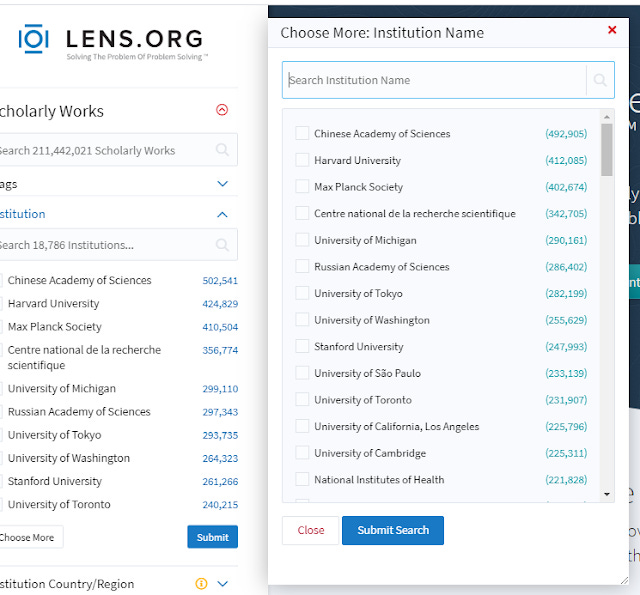The height and width of the screenshot is (595, 640).
Task: Click Russian Academy of Sciences in sidebar
Action: (79, 412)
